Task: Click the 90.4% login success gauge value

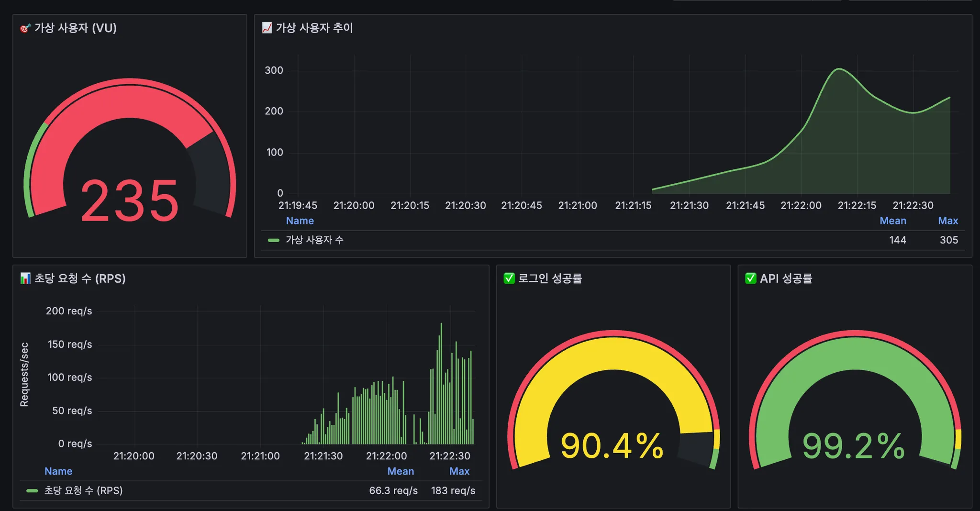Action: pyautogui.click(x=612, y=446)
